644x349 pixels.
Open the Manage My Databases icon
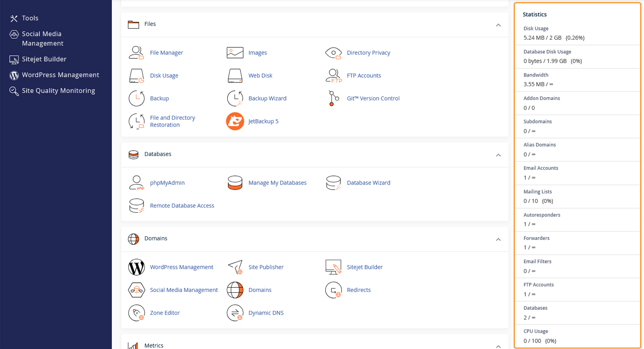(235, 183)
